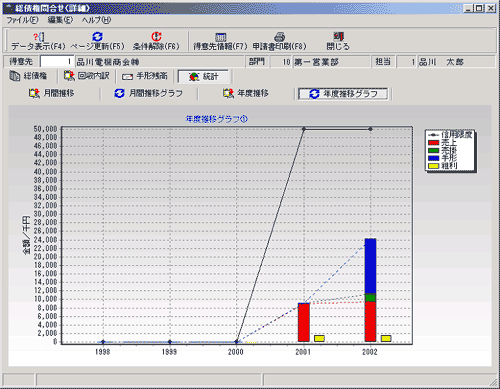
Task: Click the 得意先 code input field
Action: [x=57, y=62]
